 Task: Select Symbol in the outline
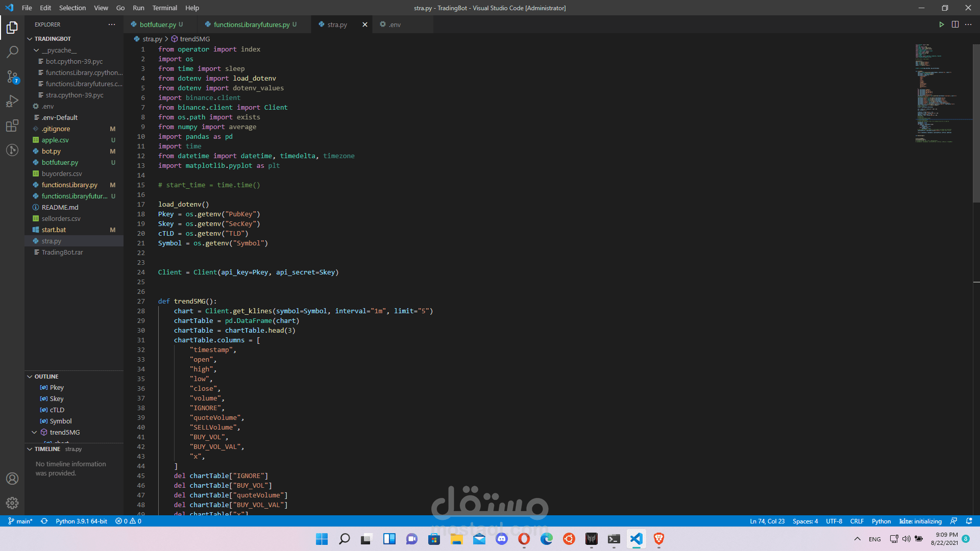74,421
